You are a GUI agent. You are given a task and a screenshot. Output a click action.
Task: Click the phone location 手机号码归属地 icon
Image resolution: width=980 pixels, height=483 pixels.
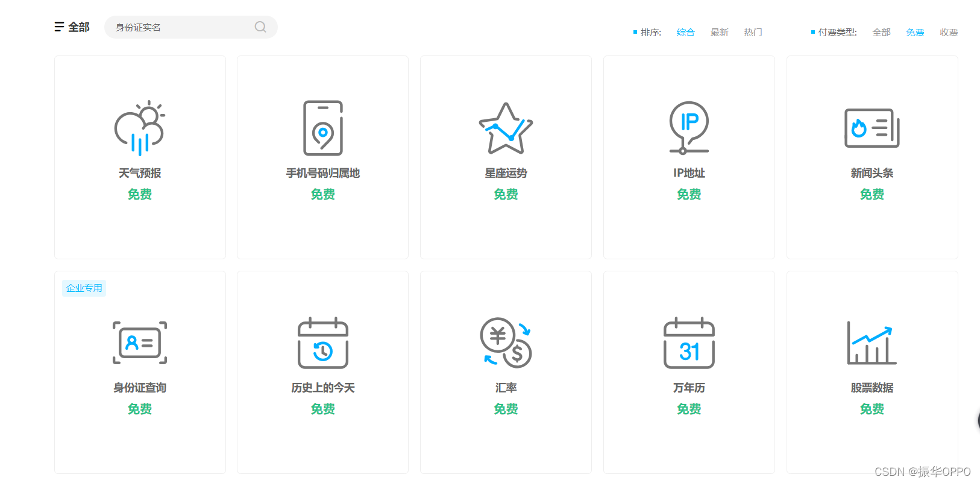[323, 128]
